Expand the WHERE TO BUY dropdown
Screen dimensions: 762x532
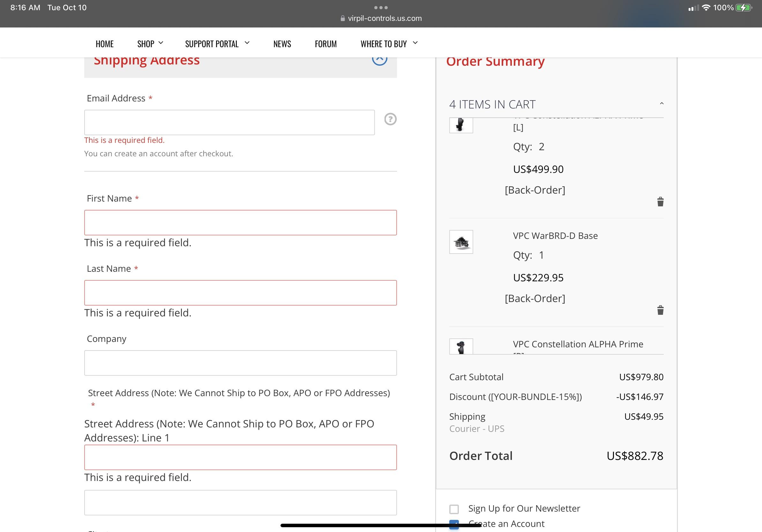(x=388, y=43)
